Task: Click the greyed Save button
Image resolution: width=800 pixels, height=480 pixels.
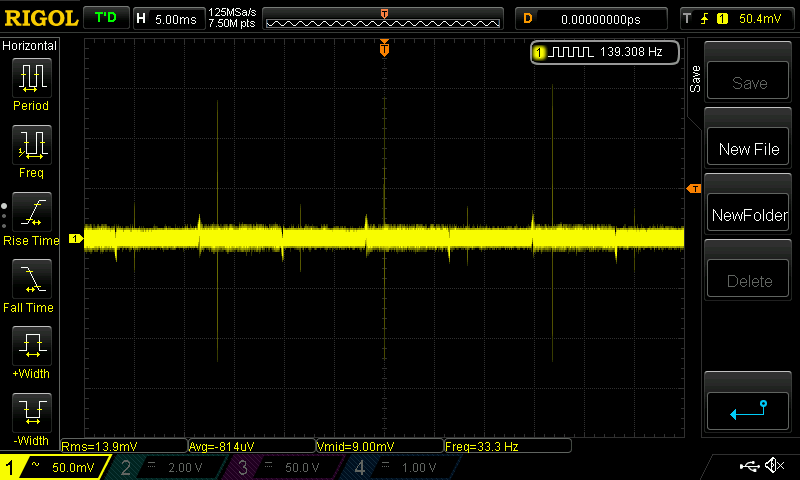Action: pos(748,82)
